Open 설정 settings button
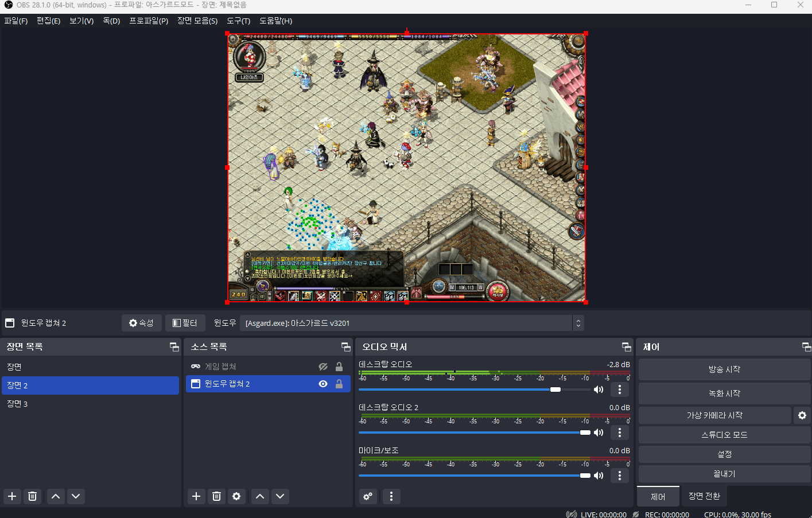This screenshot has width=812, height=518. (724, 454)
